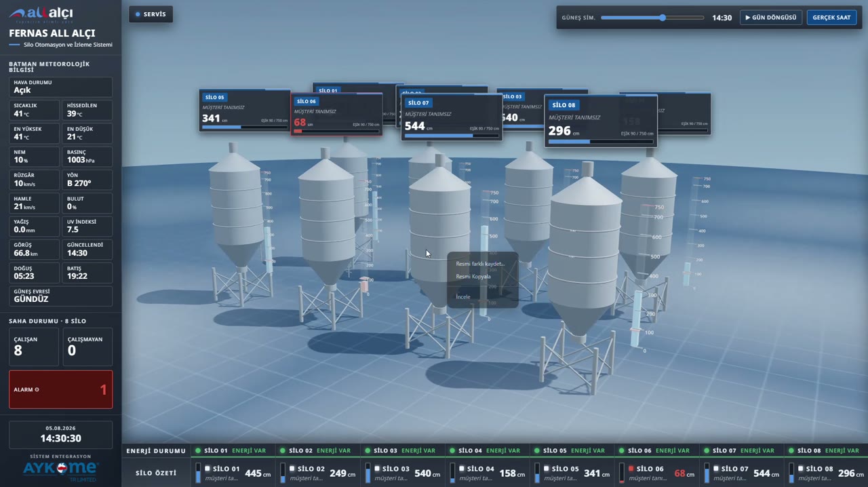Click the NEM 10 % humidity tile
The image size is (868, 487).
[34, 157]
